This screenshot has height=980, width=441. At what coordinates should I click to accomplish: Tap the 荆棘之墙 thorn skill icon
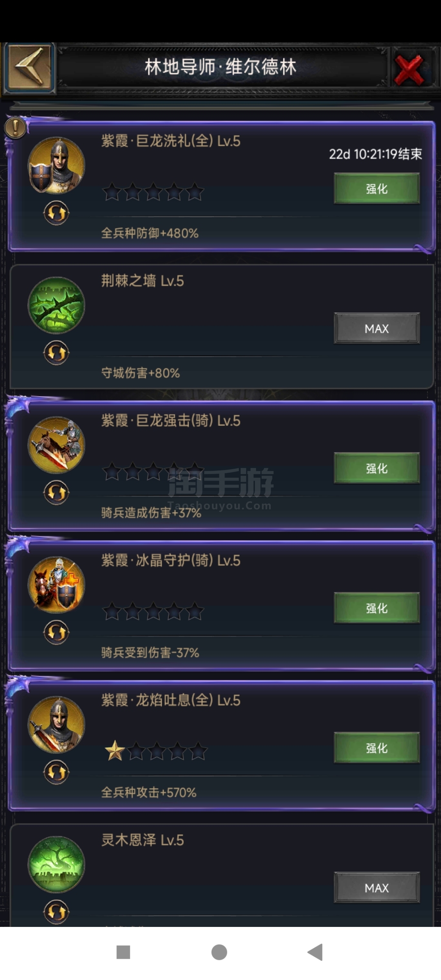click(x=56, y=305)
